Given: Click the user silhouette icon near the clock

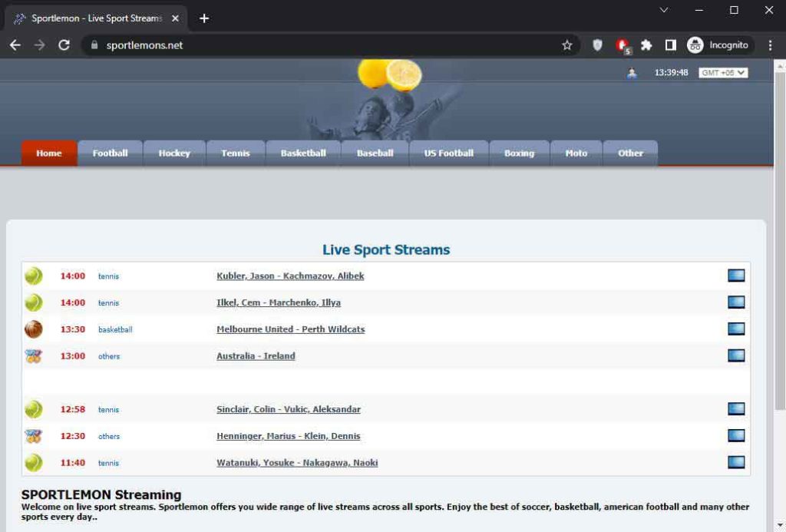Looking at the screenshot, I should 631,71.
